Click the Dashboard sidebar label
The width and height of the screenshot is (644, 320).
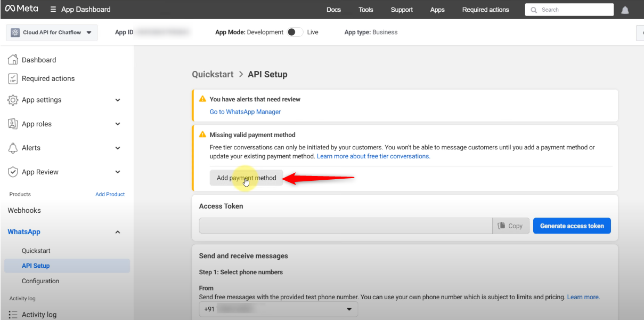point(39,60)
